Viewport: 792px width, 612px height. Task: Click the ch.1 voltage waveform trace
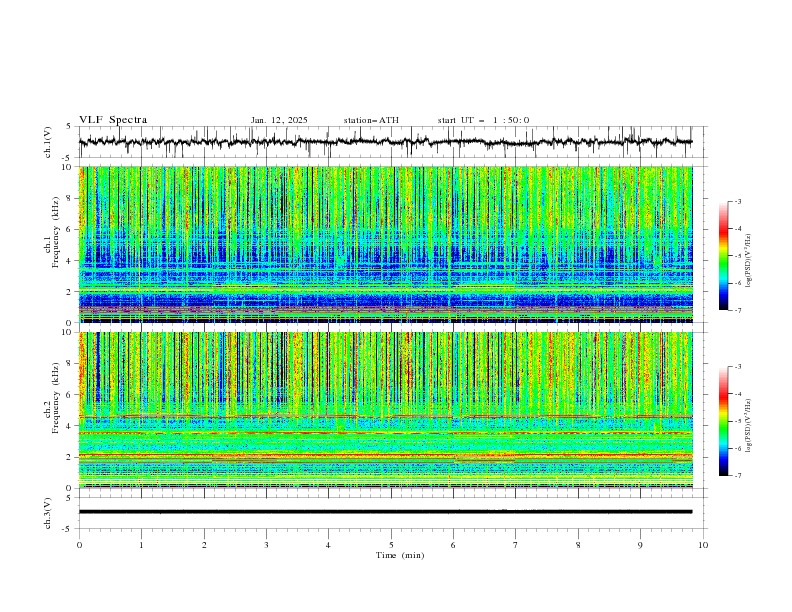(385, 142)
